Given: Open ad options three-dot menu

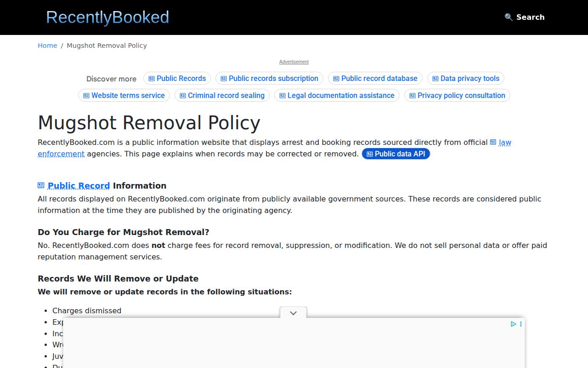Looking at the screenshot, I should (520, 324).
